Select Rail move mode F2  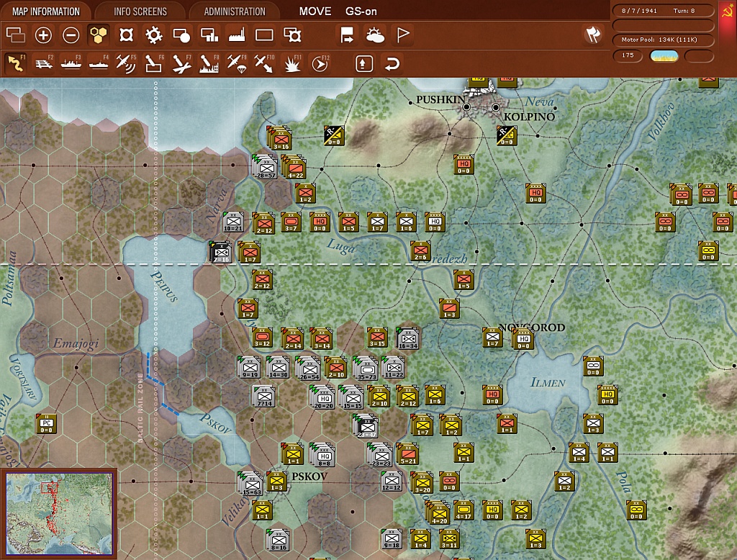[x=44, y=63]
